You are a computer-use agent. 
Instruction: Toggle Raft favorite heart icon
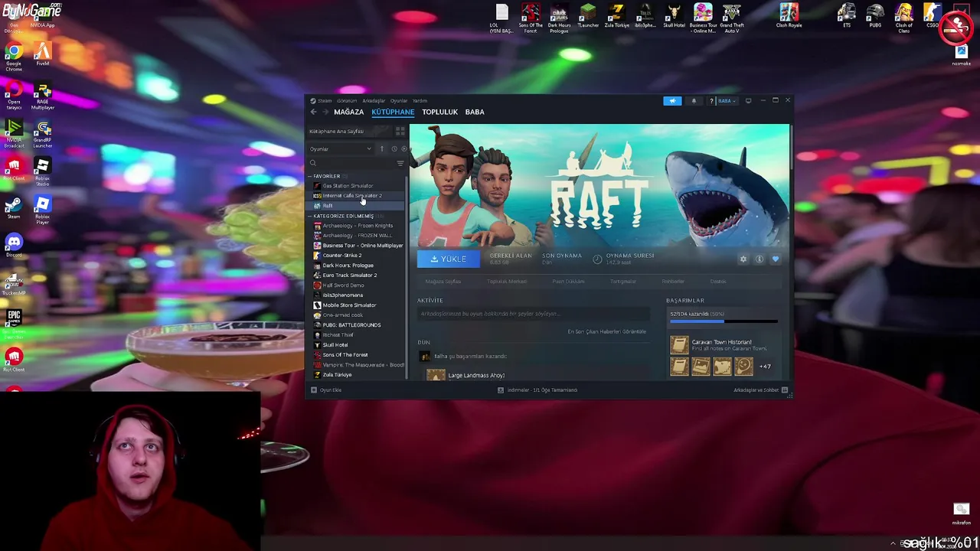pyautogui.click(x=775, y=259)
